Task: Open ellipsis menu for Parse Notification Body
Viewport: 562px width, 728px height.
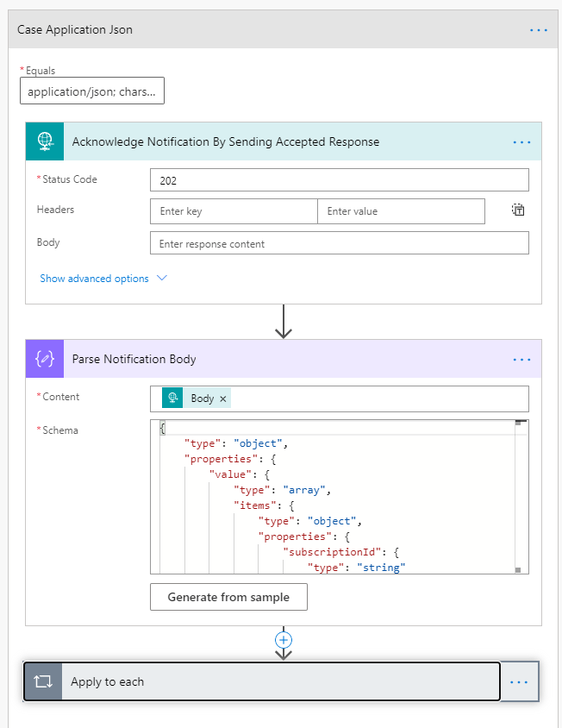Action: pos(521,359)
